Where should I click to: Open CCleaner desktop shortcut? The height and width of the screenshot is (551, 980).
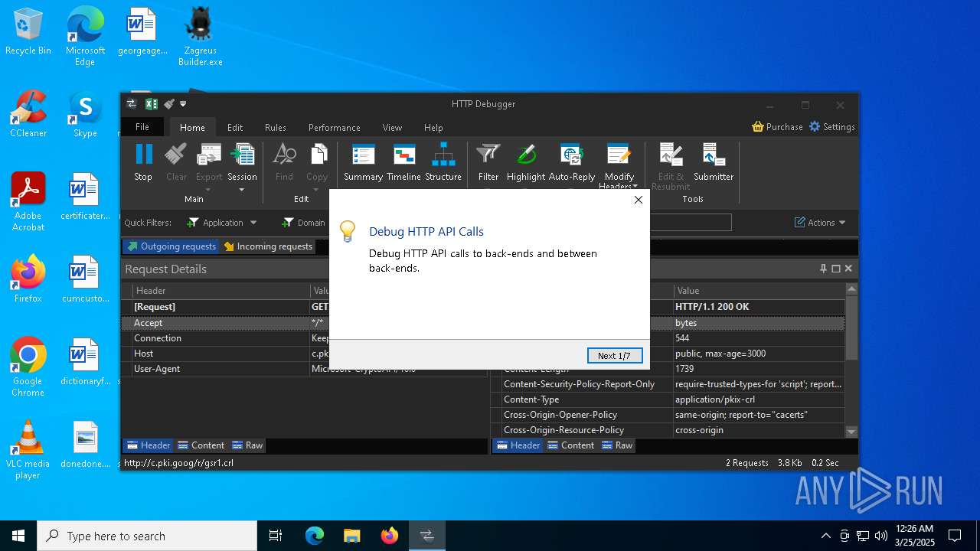28,114
